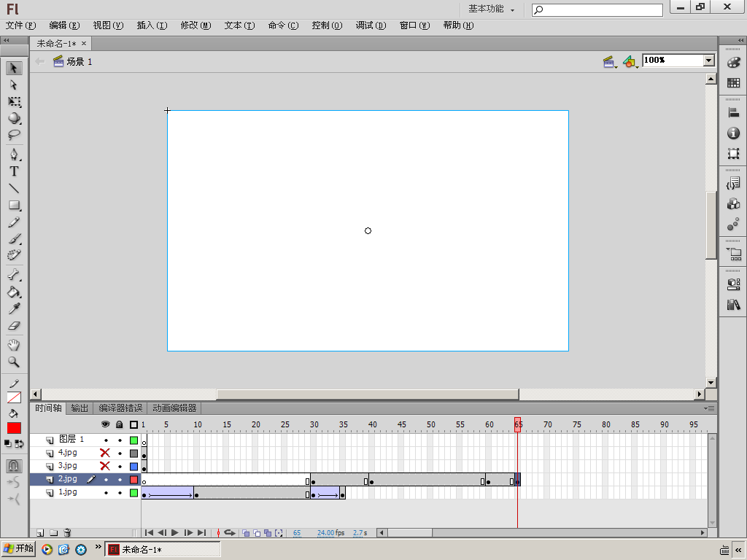This screenshot has width=747, height=560.
Task: Delete layer with the trash icon
Action: 67,533
